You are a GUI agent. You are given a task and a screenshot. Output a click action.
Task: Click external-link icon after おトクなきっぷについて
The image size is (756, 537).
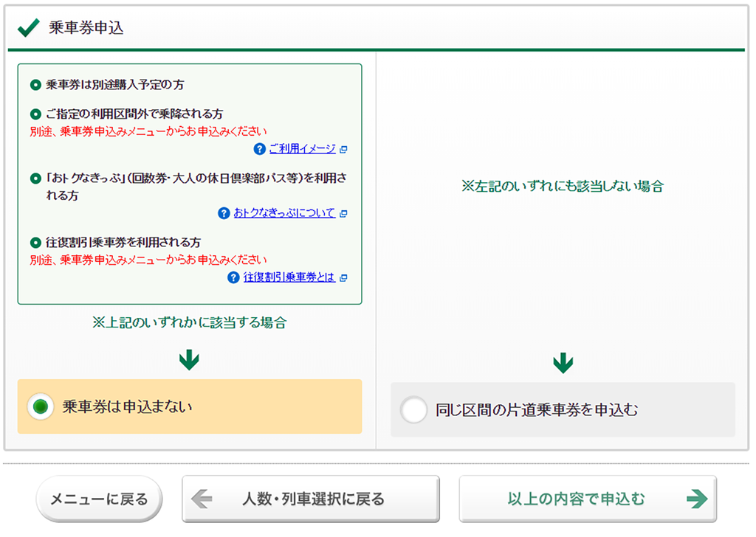tap(343, 214)
